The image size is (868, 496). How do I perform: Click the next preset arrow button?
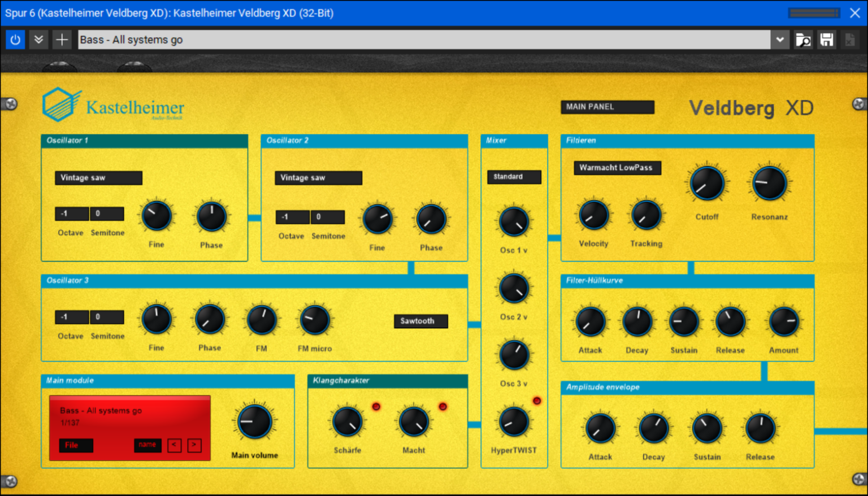pos(194,445)
